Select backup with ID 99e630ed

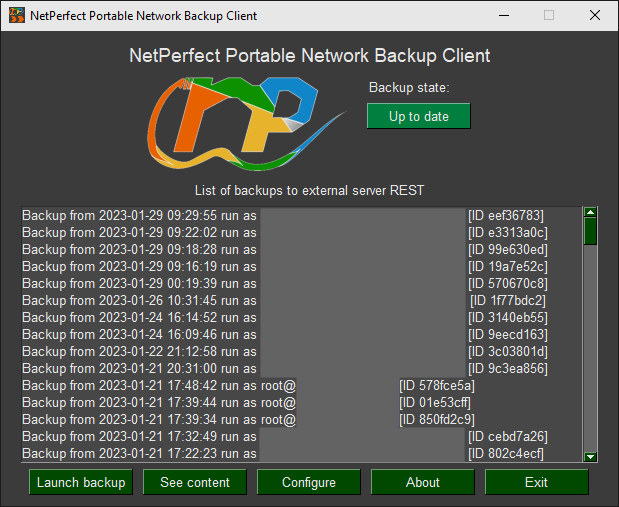tap(300, 249)
